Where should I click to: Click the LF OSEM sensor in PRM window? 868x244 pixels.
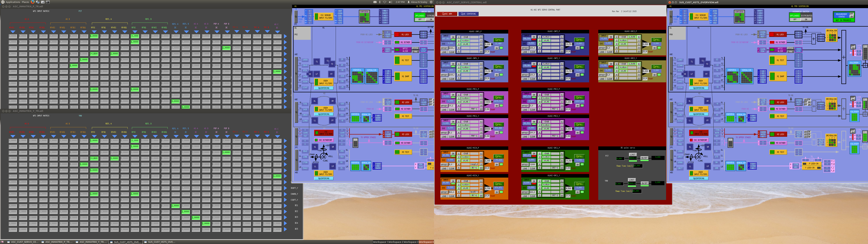click(x=692, y=74)
